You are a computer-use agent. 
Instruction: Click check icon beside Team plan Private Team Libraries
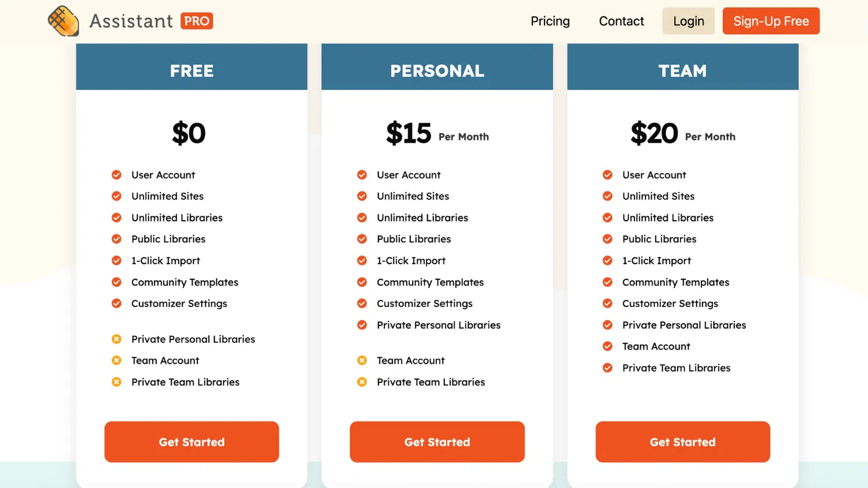click(608, 368)
